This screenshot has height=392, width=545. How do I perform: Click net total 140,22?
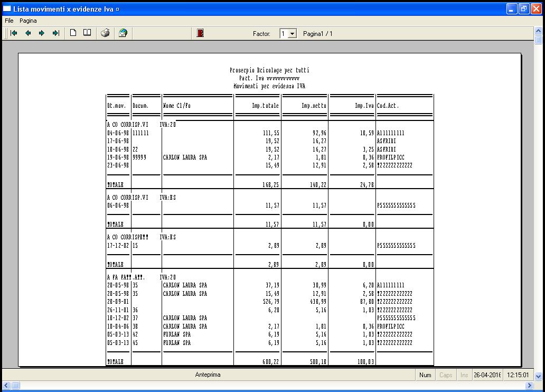click(x=318, y=185)
